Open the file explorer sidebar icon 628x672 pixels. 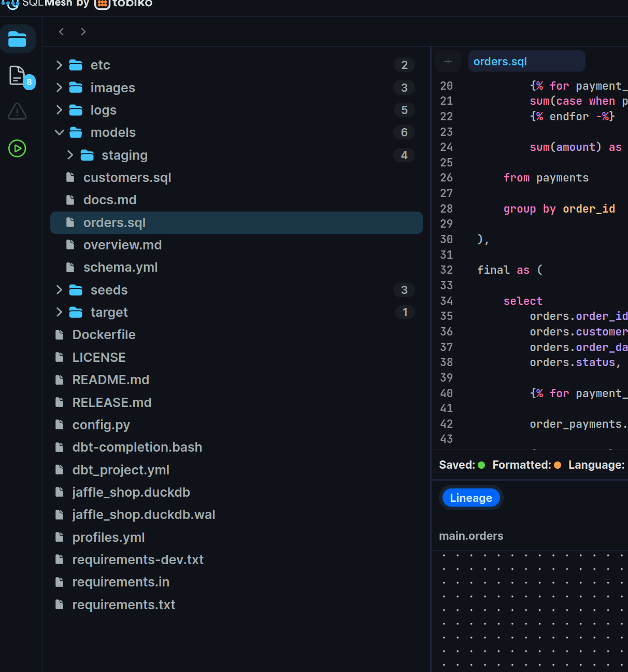click(17, 39)
